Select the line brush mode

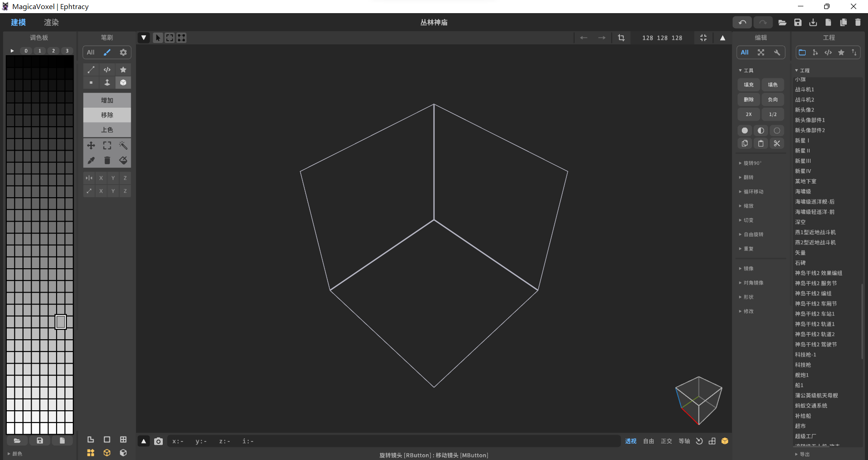pos(91,70)
